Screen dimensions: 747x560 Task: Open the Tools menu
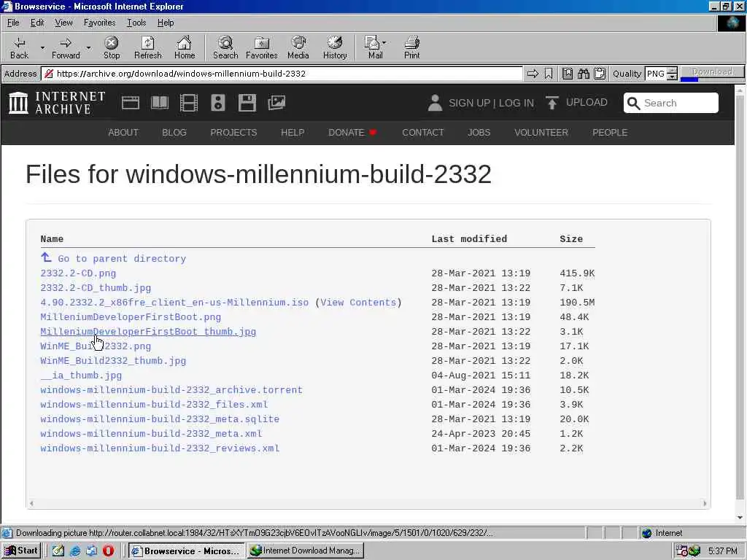(x=136, y=23)
